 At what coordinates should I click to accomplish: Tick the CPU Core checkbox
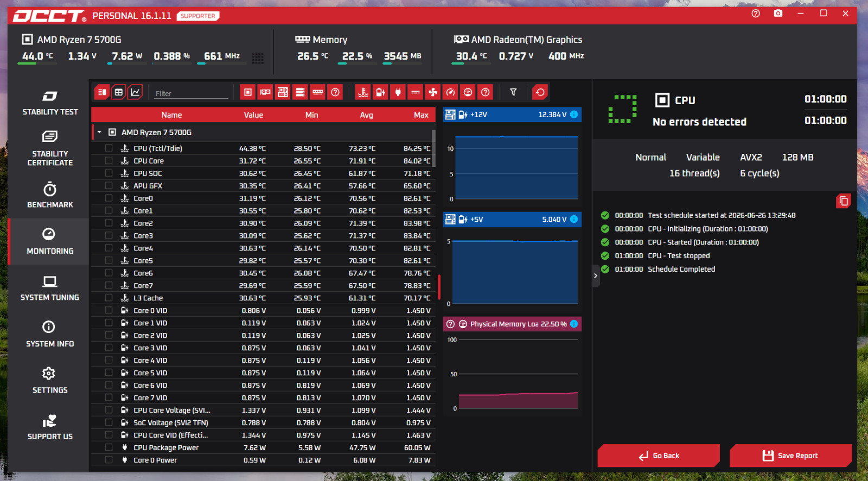108,161
